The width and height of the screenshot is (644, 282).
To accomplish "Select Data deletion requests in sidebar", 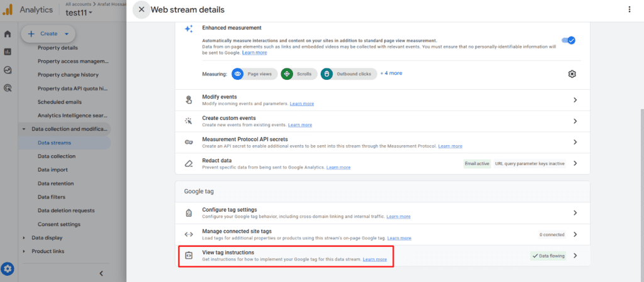I will [x=66, y=210].
